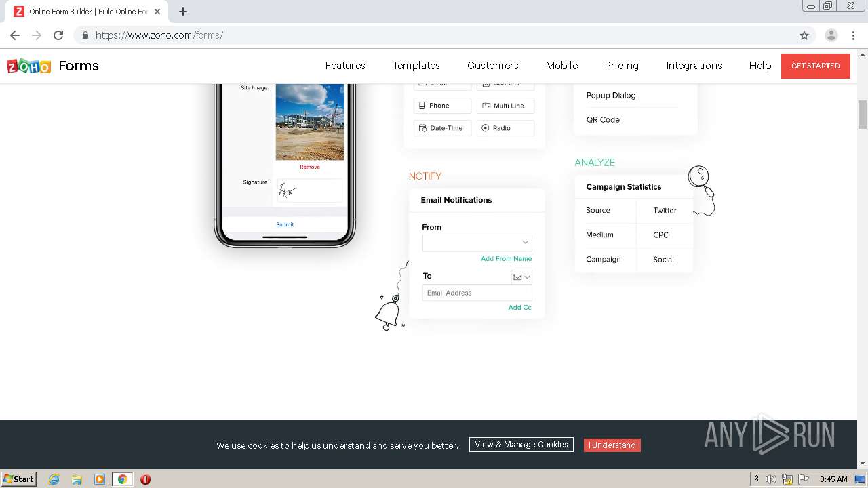Image resolution: width=868 pixels, height=488 pixels.
Task: Open a new browser tab
Action: 183,12
